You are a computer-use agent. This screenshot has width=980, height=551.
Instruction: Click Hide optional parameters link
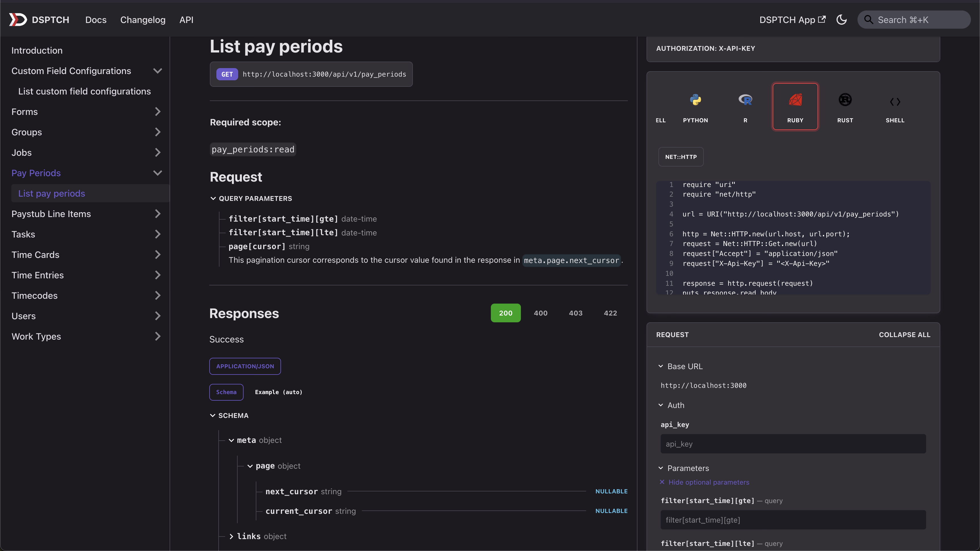point(709,482)
